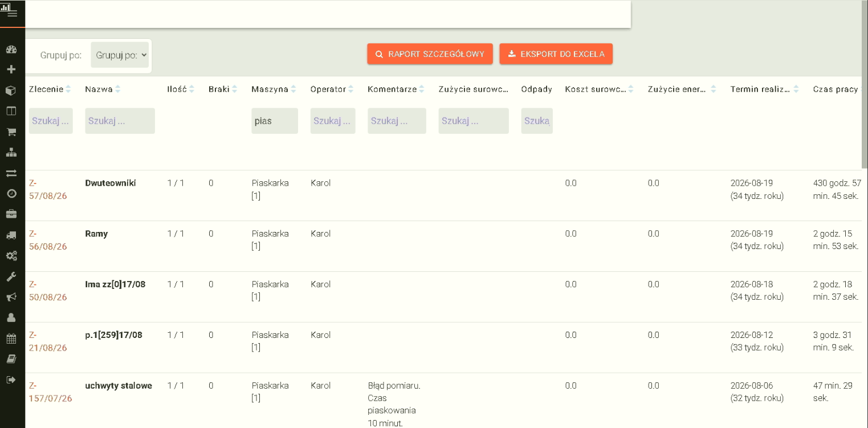This screenshot has height=428, width=868.
Task: Click the vertical scrollbar on the right
Action: 865,85
